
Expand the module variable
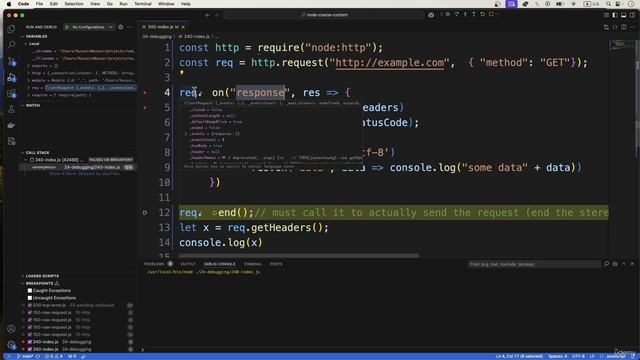[x=29, y=80]
